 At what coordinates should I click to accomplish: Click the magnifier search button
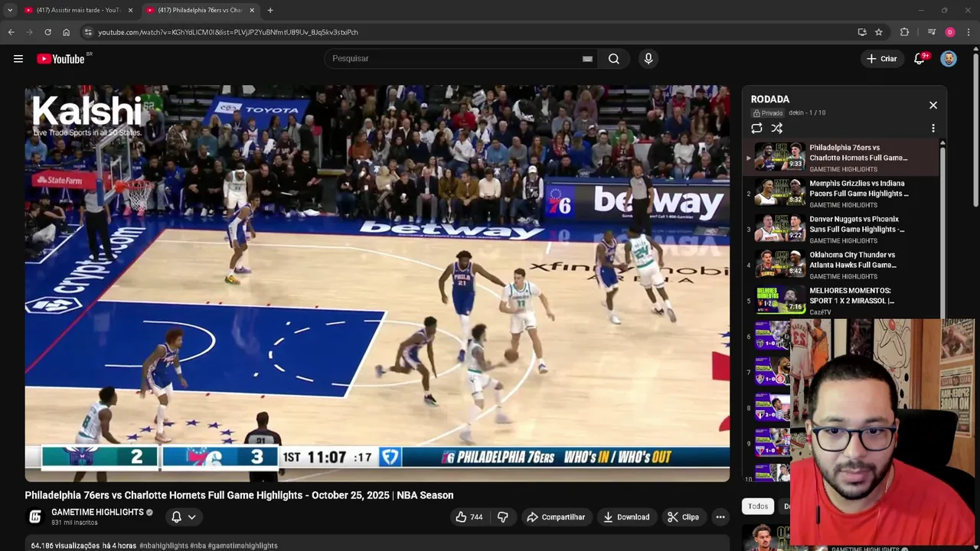coord(614,59)
